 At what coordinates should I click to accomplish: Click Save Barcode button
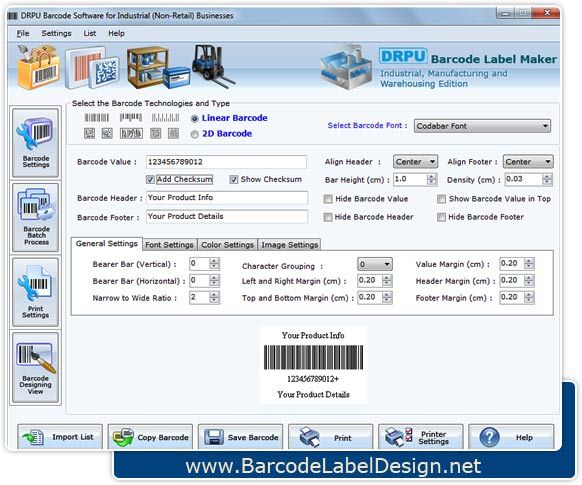(240, 437)
